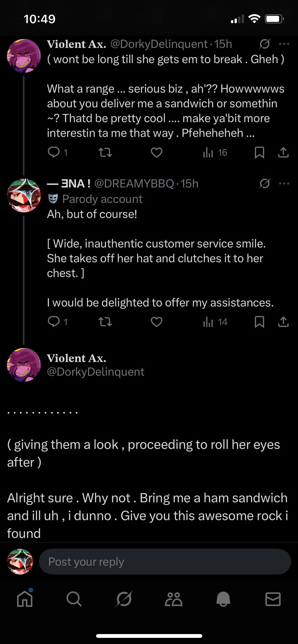Share Violent Ax's first post
Screen dimensions: 298x644
[283, 152]
